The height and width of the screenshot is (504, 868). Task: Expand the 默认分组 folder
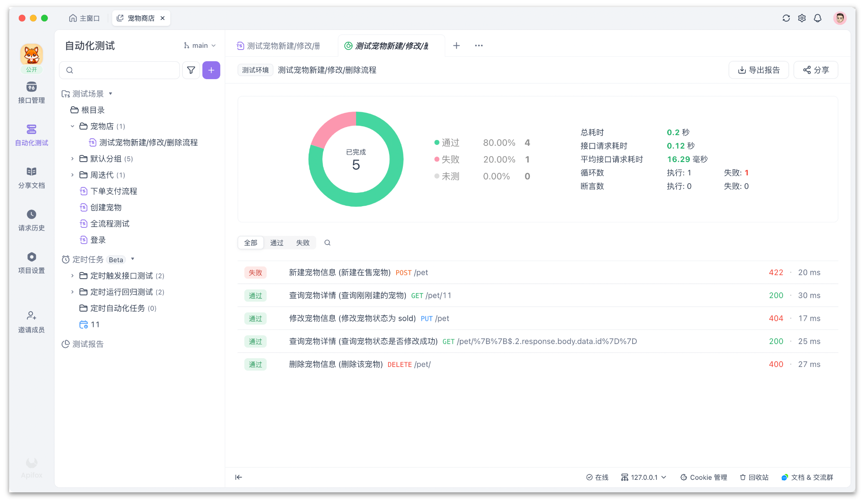click(72, 159)
